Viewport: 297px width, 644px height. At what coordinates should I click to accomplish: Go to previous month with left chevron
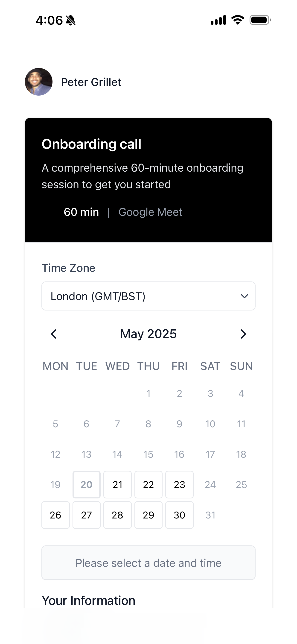(x=54, y=334)
